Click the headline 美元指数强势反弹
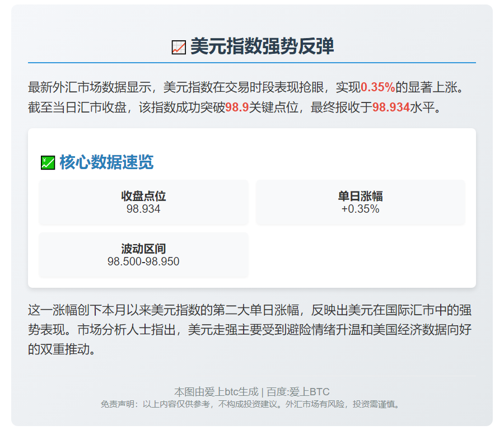504x444 pixels. (262, 46)
